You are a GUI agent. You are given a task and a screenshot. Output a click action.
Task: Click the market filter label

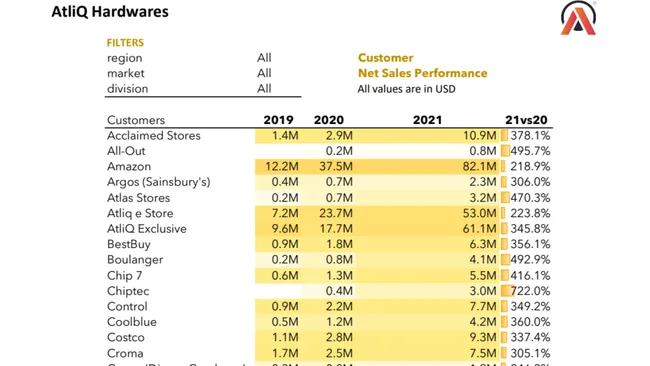click(x=126, y=73)
